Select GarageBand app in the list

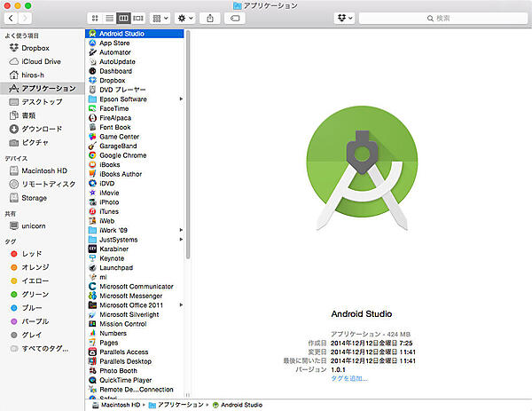click(x=117, y=146)
